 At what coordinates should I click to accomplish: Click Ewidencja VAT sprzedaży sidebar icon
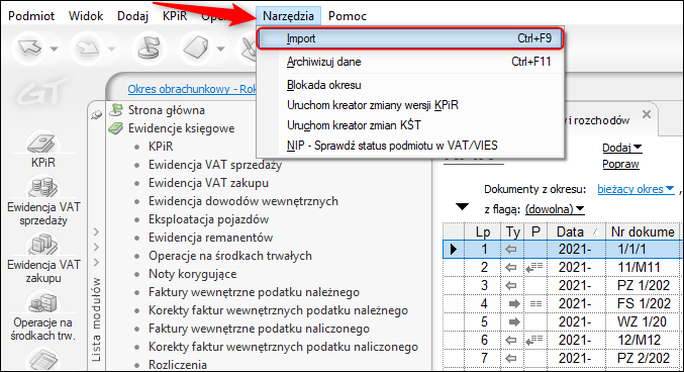(43, 201)
